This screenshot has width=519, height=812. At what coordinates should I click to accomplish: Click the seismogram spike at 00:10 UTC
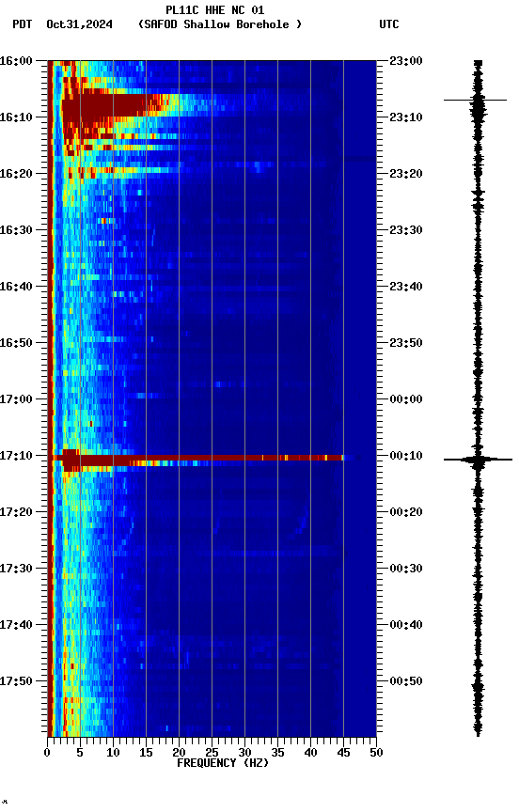478,460
